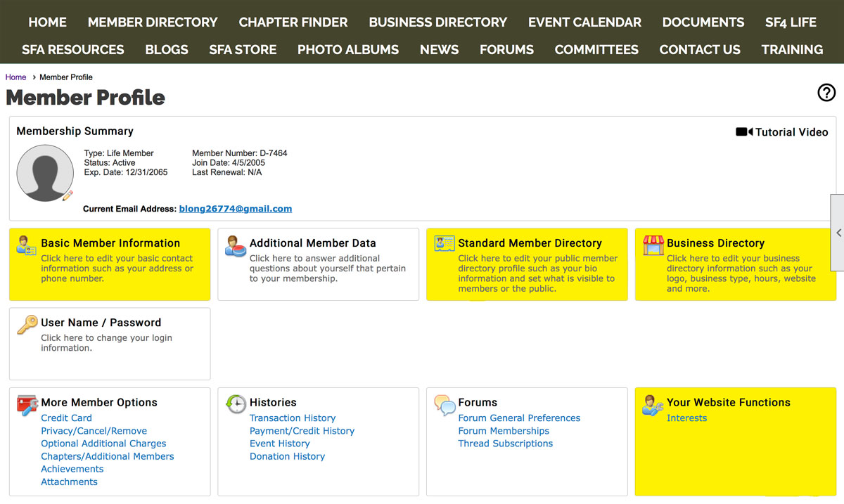Open User Name / Password heading

101,323
